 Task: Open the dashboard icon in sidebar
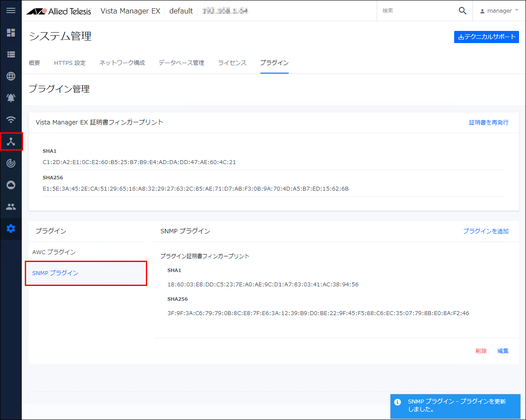(11, 33)
